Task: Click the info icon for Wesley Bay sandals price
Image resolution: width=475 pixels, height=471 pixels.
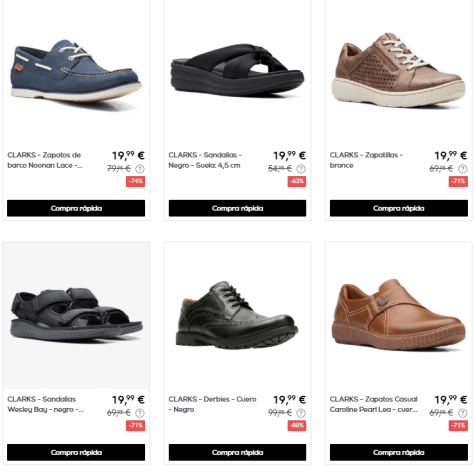Action: click(x=140, y=413)
